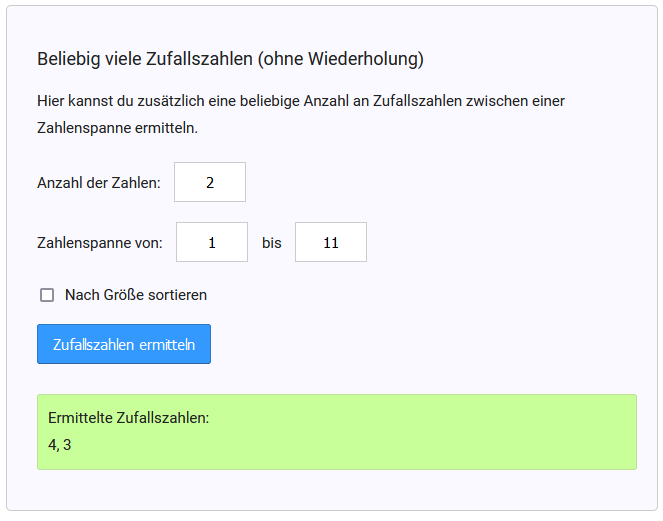Click the Zahlenspanne von: label
The height and width of the screenshot is (521, 663).
pos(99,243)
